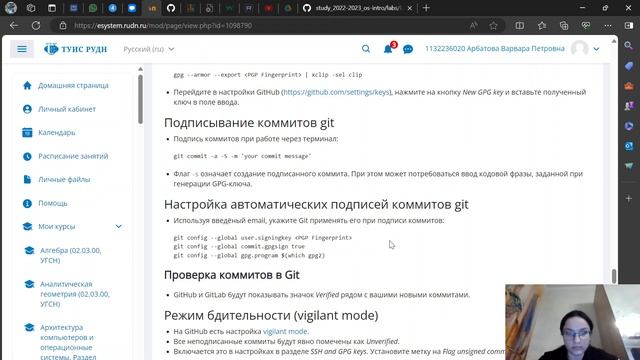Open the Favorites list icon

point(542,25)
